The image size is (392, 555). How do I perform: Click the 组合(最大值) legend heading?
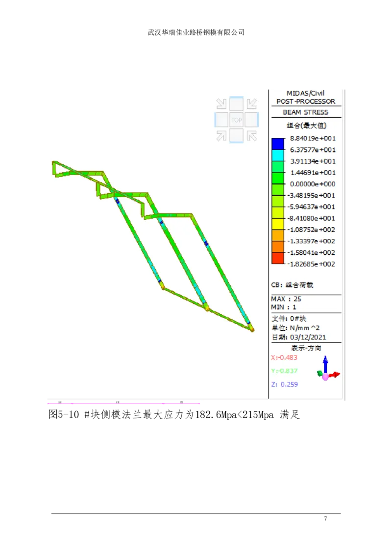tap(306, 126)
